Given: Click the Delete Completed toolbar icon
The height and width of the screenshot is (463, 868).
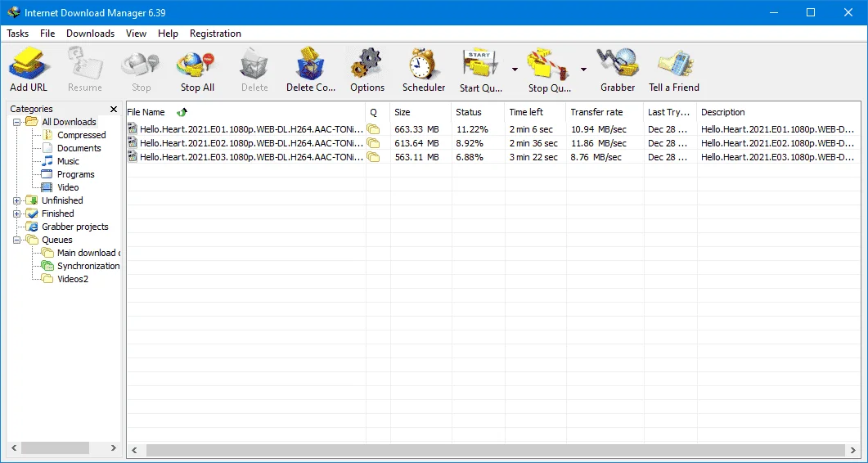Looking at the screenshot, I should click(311, 63).
